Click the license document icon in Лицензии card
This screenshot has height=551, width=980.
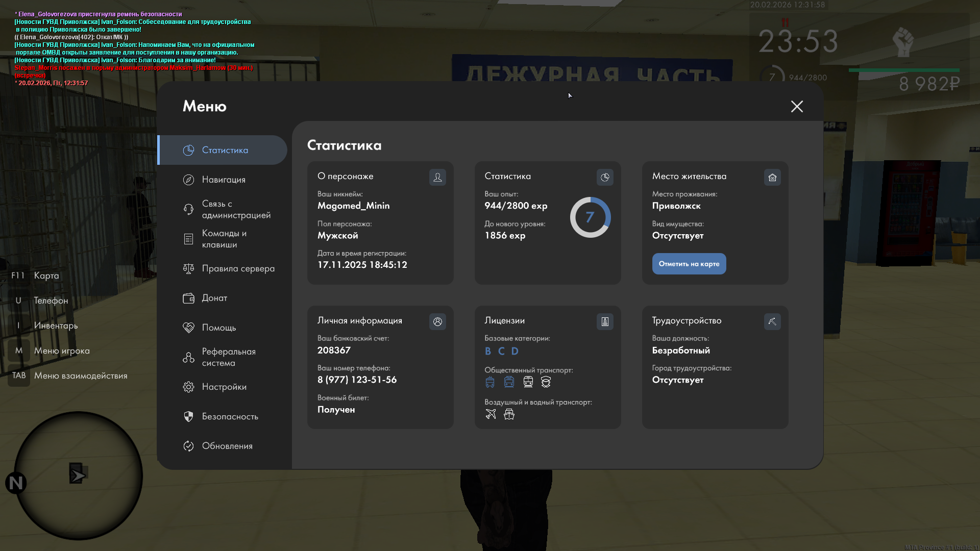[605, 321]
